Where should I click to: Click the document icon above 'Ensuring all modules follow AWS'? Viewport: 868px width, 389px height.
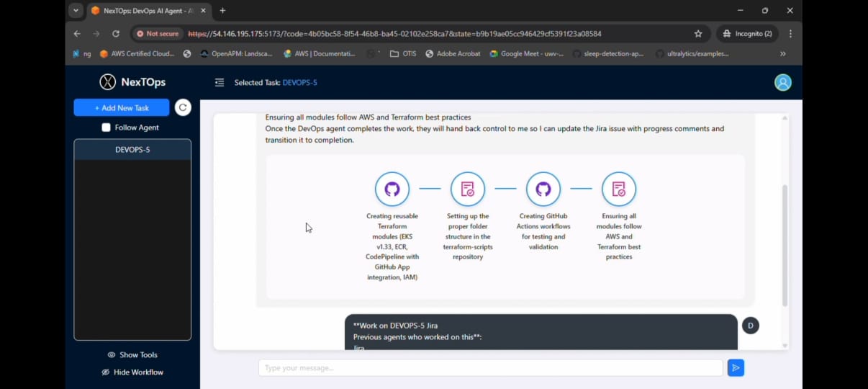click(x=619, y=189)
